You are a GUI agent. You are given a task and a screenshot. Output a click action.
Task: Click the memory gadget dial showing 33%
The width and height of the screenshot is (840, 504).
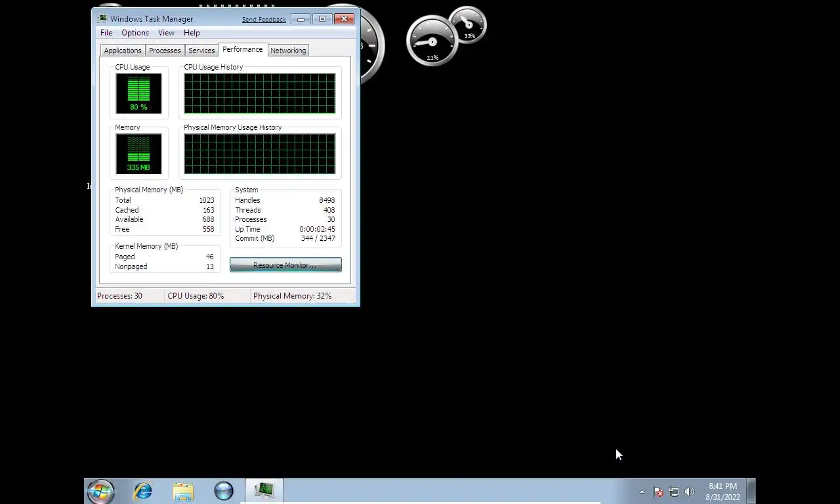pyautogui.click(x=469, y=26)
